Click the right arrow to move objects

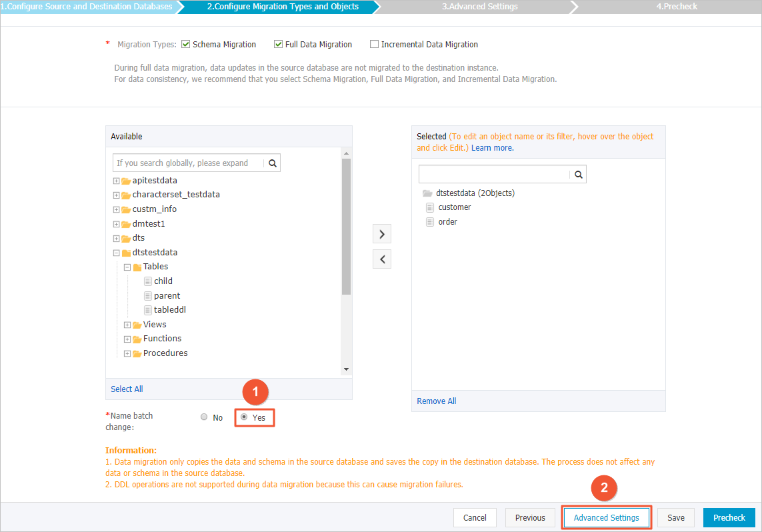pyautogui.click(x=381, y=234)
